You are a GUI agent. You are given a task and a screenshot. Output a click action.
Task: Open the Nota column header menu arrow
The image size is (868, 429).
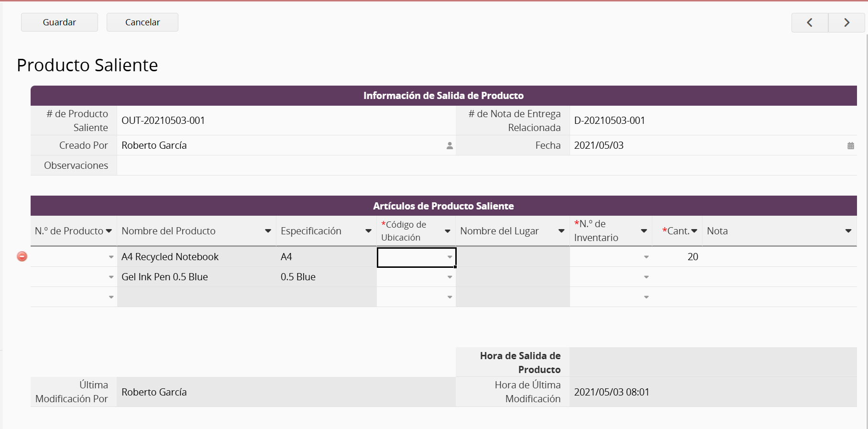[x=848, y=231]
